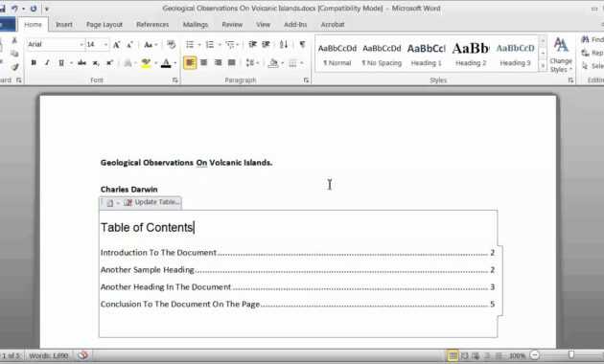Apply the Heading 1 style
This screenshot has width=604, height=364.
coord(427,54)
